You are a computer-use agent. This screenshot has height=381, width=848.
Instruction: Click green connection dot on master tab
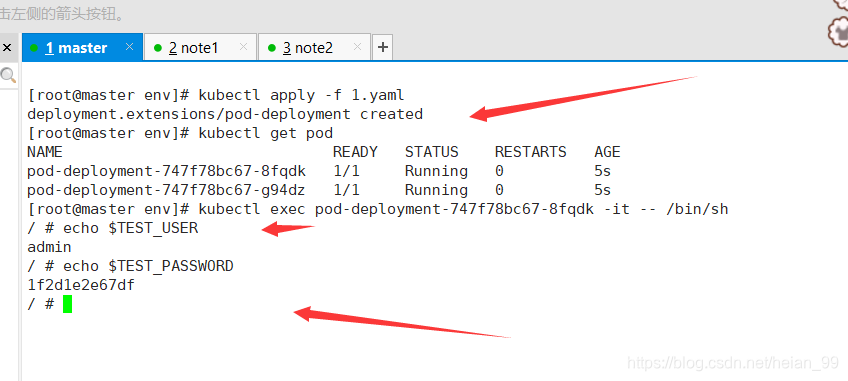point(34,48)
